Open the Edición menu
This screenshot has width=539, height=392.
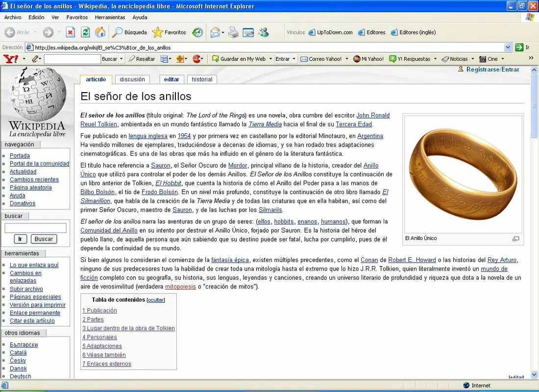[x=36, y=17]
